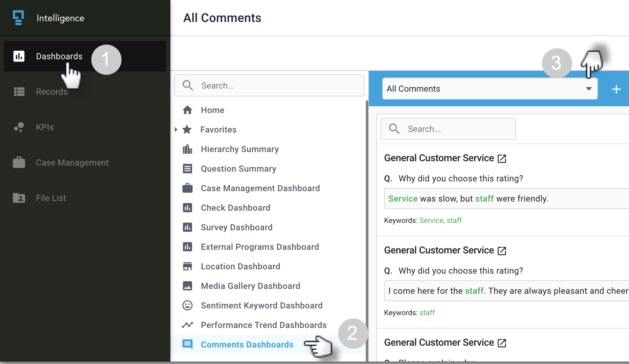Click the plus button beside dropdown
The width and height of the screenshot is (629, 364).
(x=616, y=89)
